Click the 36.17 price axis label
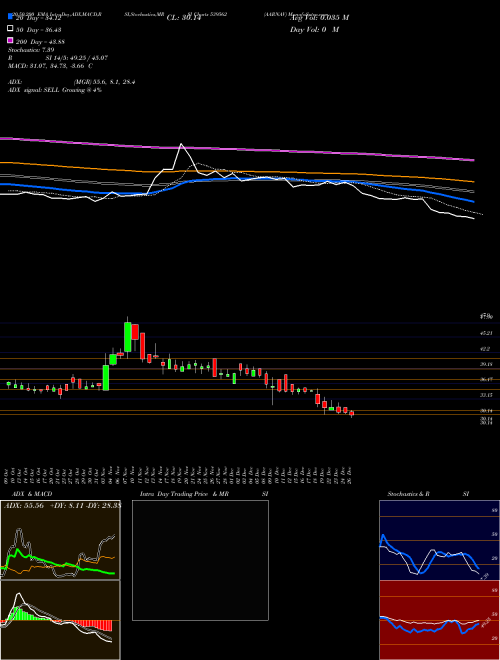Screen dimensions: 500x660 tap(487, 379)
